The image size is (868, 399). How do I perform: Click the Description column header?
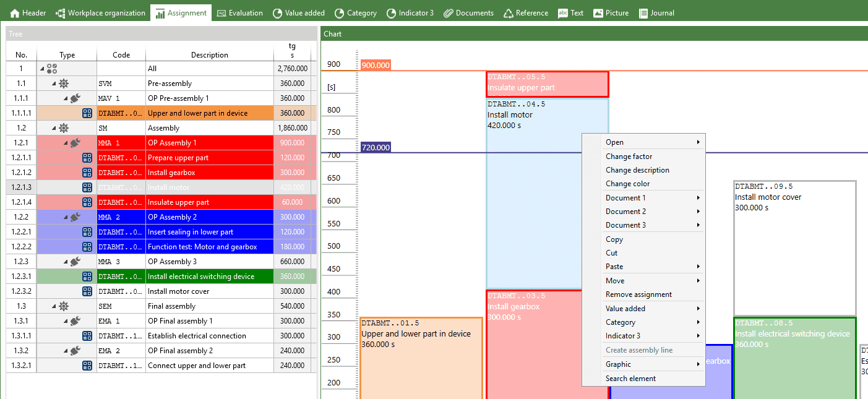coord(209,55)
